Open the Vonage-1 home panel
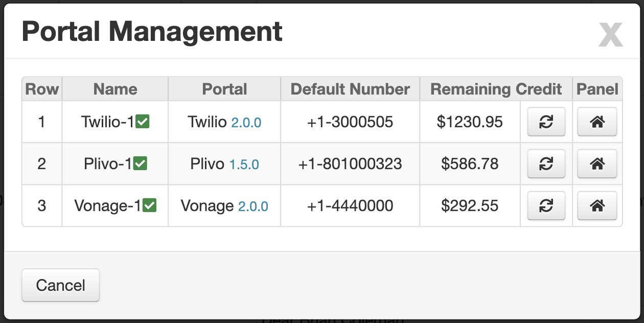Viewport: 644px width, 323px height. (x=597, y=205)
